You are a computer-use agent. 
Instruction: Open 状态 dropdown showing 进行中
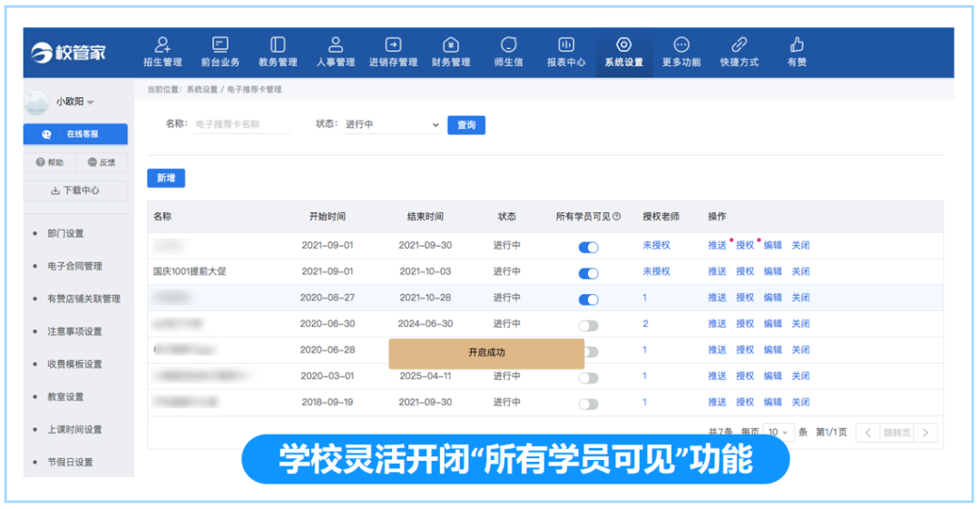pyautogui.click(x=392, y=124)
